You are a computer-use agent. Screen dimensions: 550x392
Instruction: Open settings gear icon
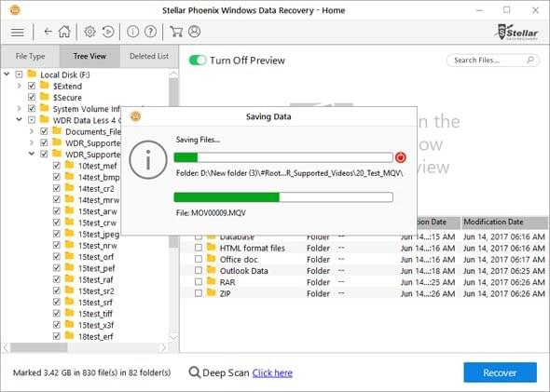click(89, 32)
